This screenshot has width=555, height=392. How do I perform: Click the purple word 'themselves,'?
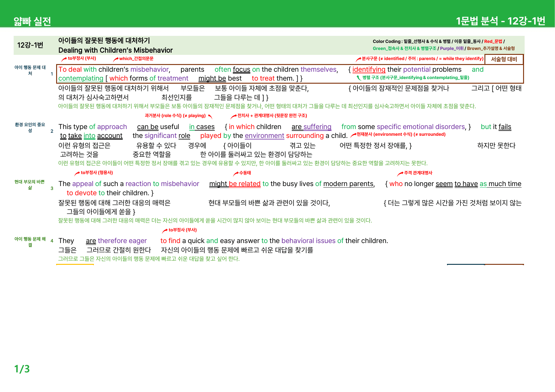coord(319,70)
